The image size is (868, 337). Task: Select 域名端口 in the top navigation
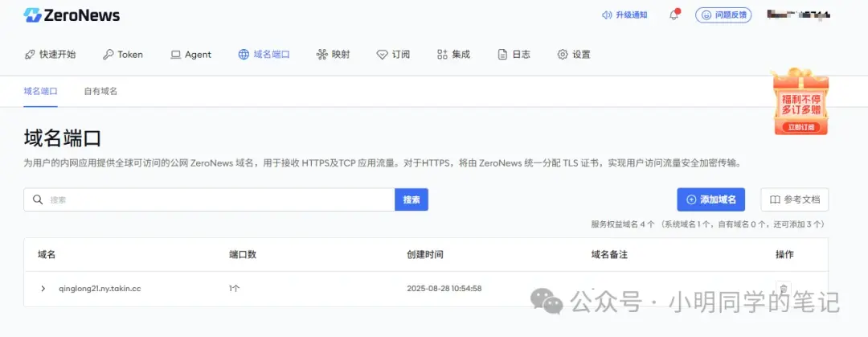coord(264,55)
